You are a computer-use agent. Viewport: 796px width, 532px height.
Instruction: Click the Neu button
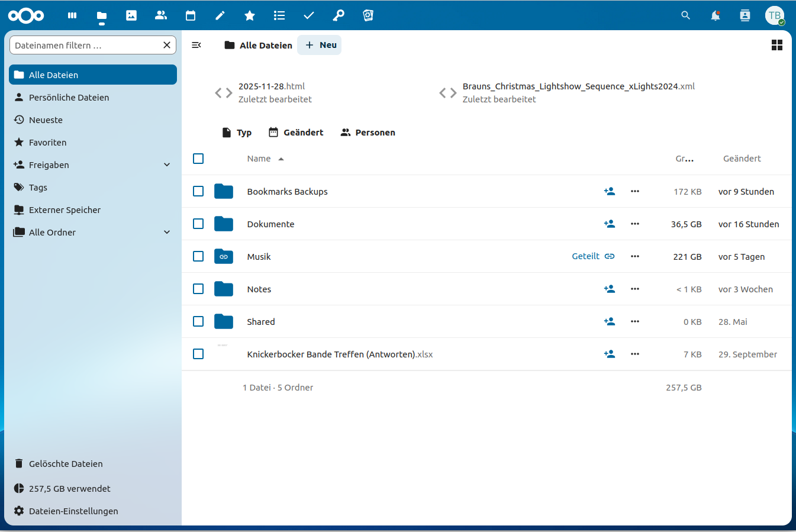[320, 45]
